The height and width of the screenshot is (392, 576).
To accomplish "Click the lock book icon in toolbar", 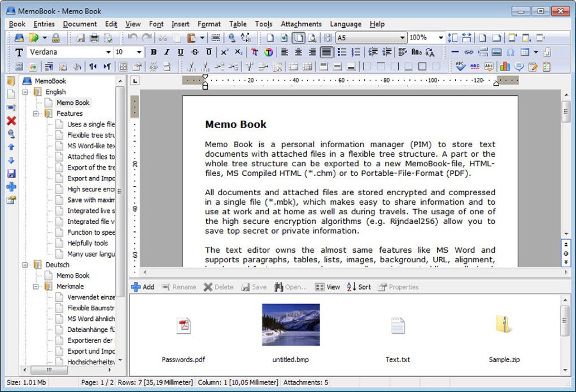I will (56, 38).
